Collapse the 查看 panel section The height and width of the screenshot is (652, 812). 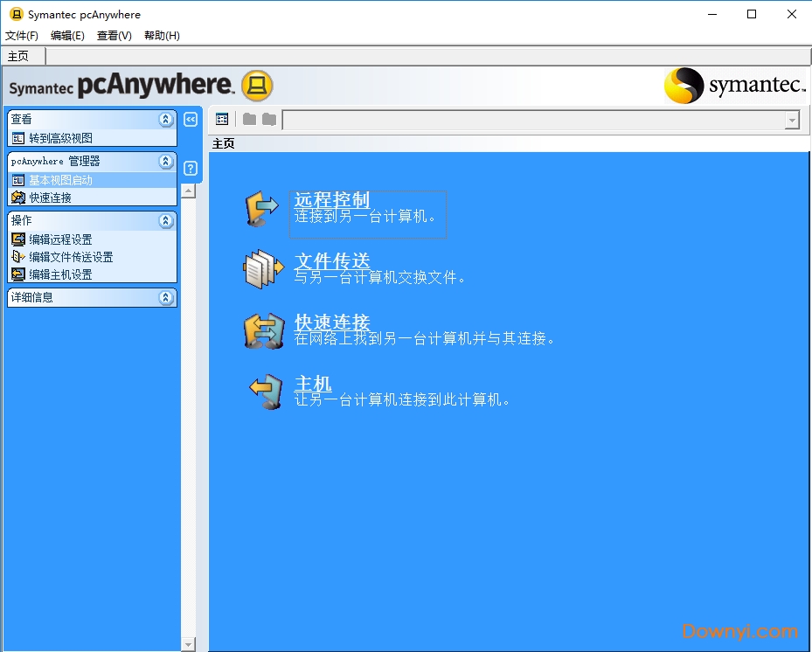pos(166,119)
